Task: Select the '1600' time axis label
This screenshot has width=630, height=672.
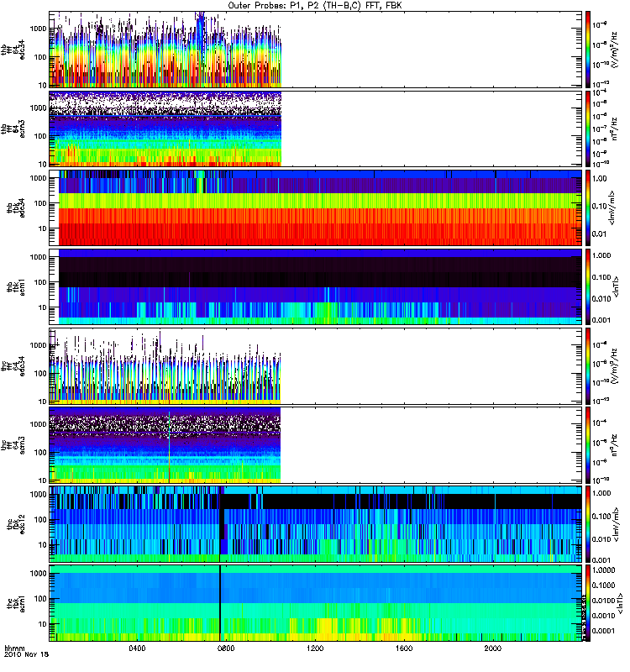Action: [x=404, y=648]
